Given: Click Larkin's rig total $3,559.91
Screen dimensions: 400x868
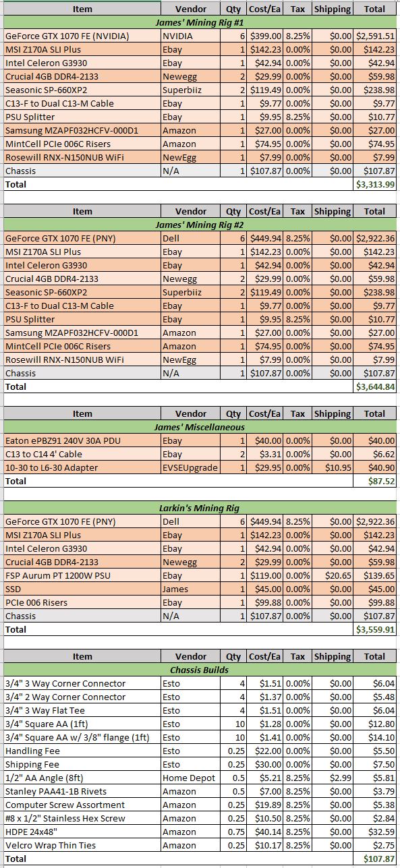Looking at the screenshot, I should click(x=375, y=629).
